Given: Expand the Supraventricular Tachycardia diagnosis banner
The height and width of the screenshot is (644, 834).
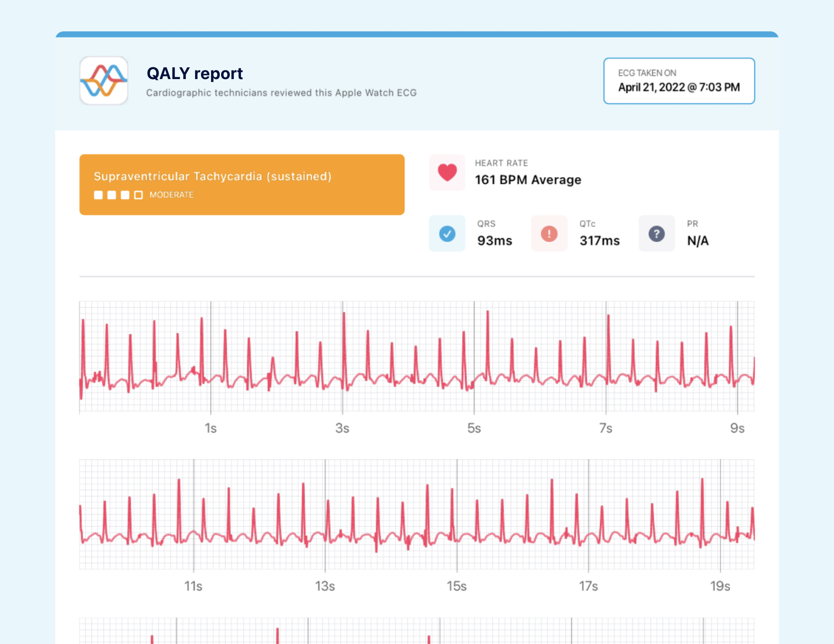Looking at the screenshot, I should pos(242,184).
